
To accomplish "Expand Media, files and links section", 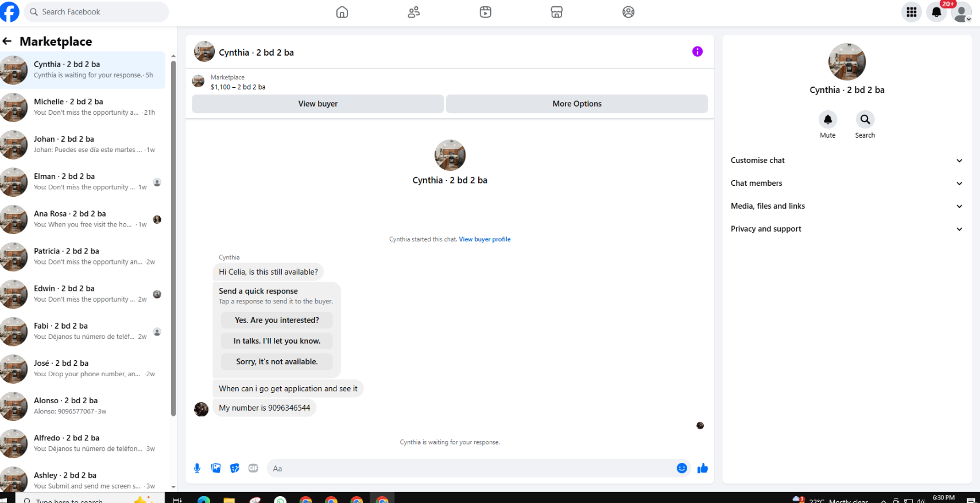I will point(847,206).
